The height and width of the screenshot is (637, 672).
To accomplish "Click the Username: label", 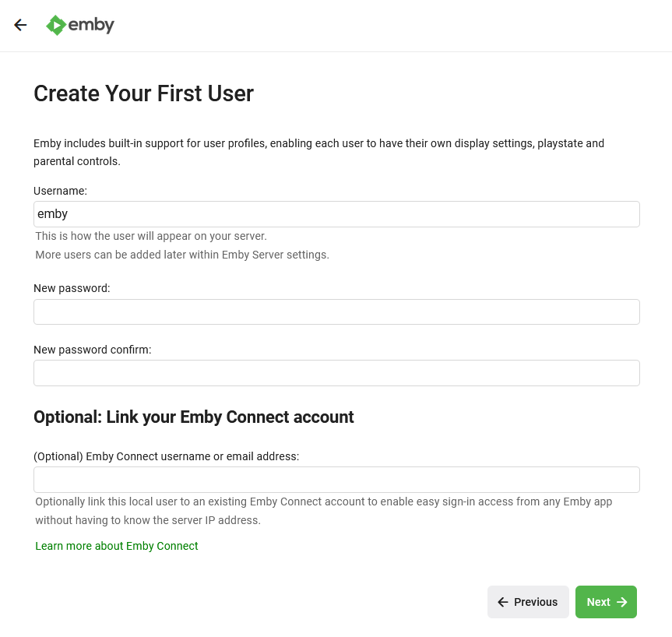I will [60, 191].
